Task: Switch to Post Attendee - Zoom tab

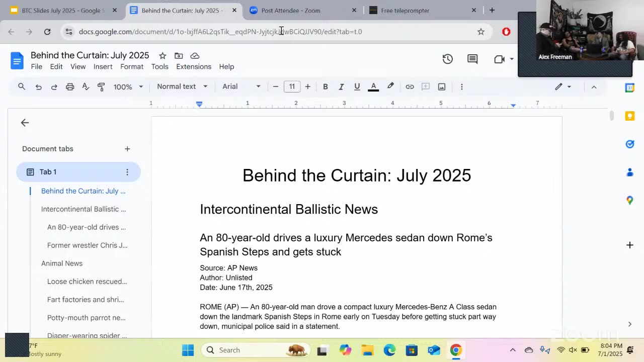Action: pos(303,10)
